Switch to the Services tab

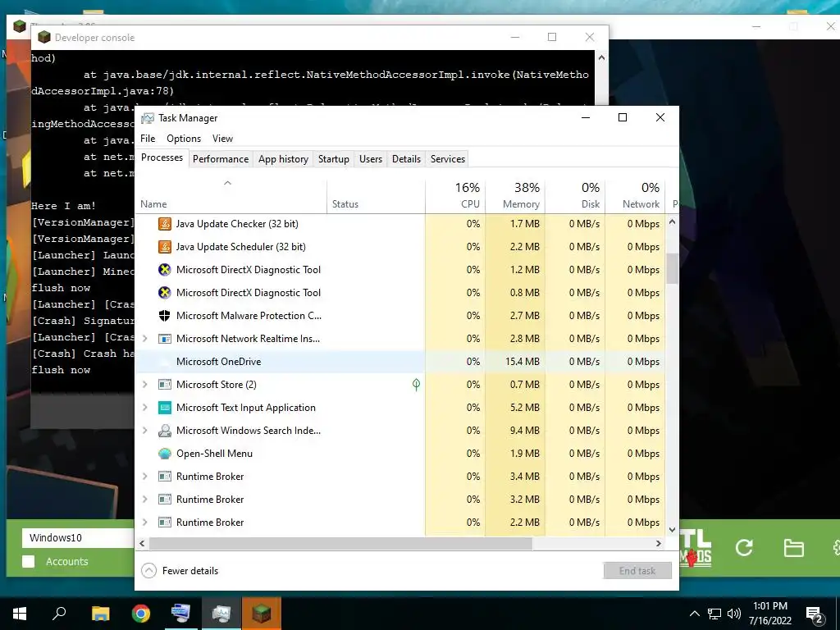coord(448,159)
